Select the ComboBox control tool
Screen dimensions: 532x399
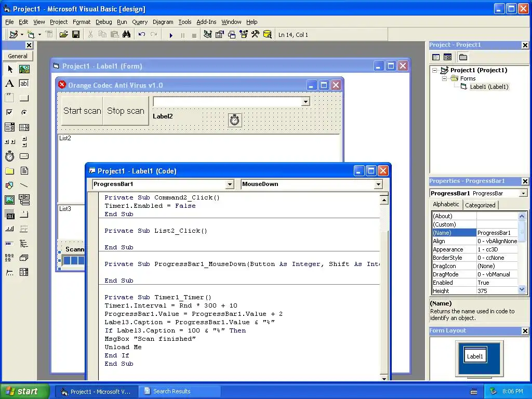coord(10,127)
